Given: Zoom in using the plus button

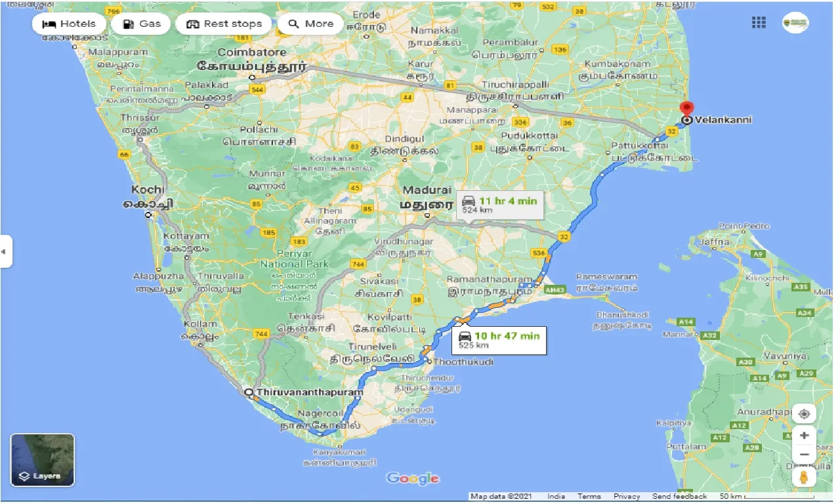Looking at the screenshot, I should (x=804, y=434).
